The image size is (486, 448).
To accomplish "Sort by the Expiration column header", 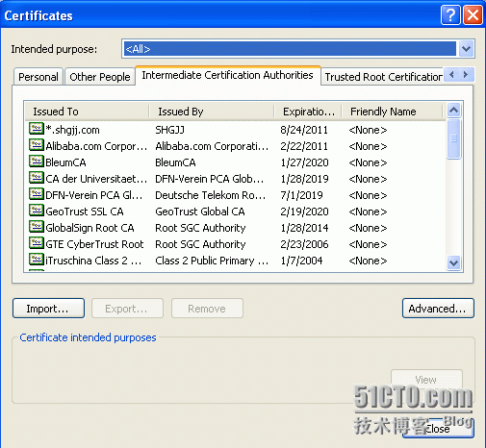I will (x=308, y=112).
